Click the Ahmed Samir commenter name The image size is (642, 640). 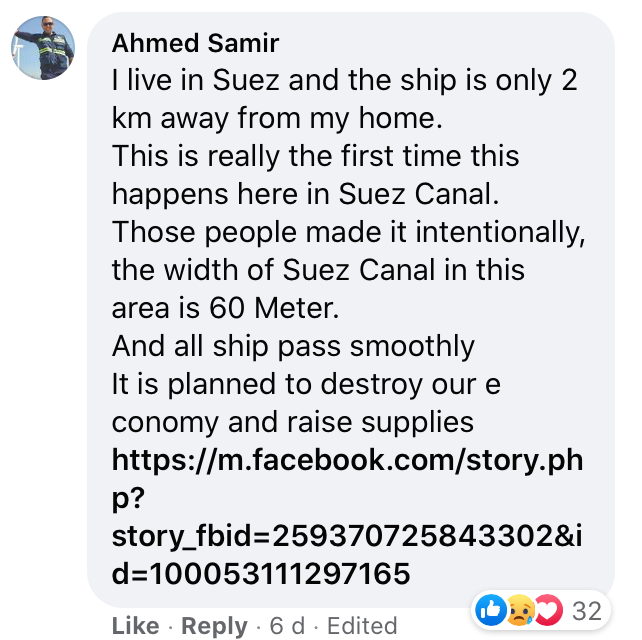[195, 43]
